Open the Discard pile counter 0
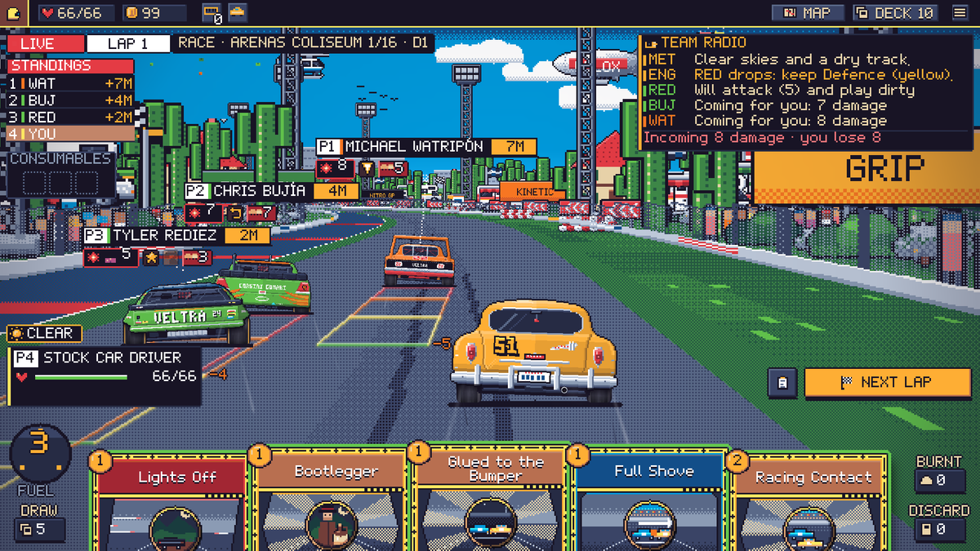Screen dimensions: 980x551 [x=938, y=529]
